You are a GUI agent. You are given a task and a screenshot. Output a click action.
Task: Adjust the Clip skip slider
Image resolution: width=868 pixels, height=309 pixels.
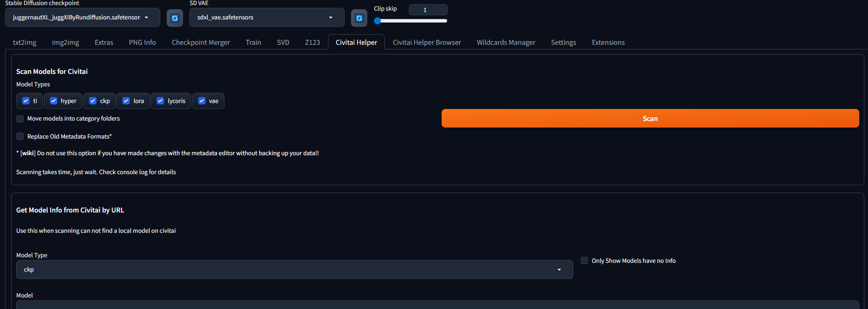click(410, 21)
